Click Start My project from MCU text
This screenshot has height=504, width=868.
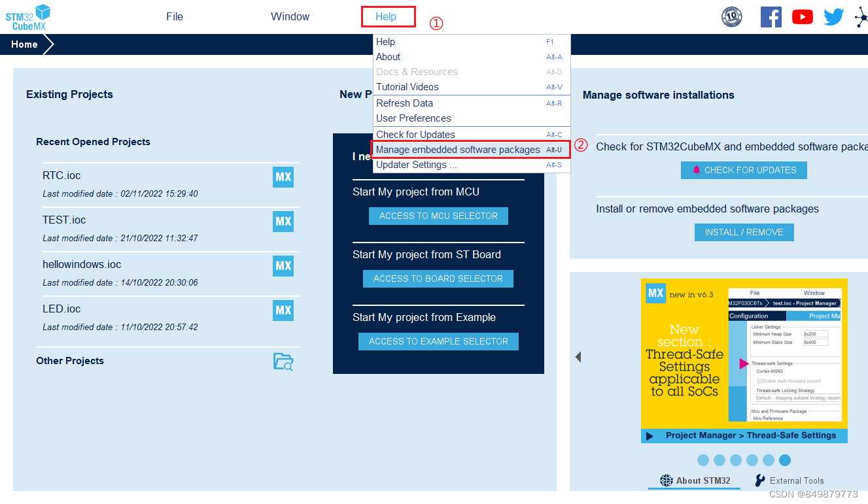point(416,192)
